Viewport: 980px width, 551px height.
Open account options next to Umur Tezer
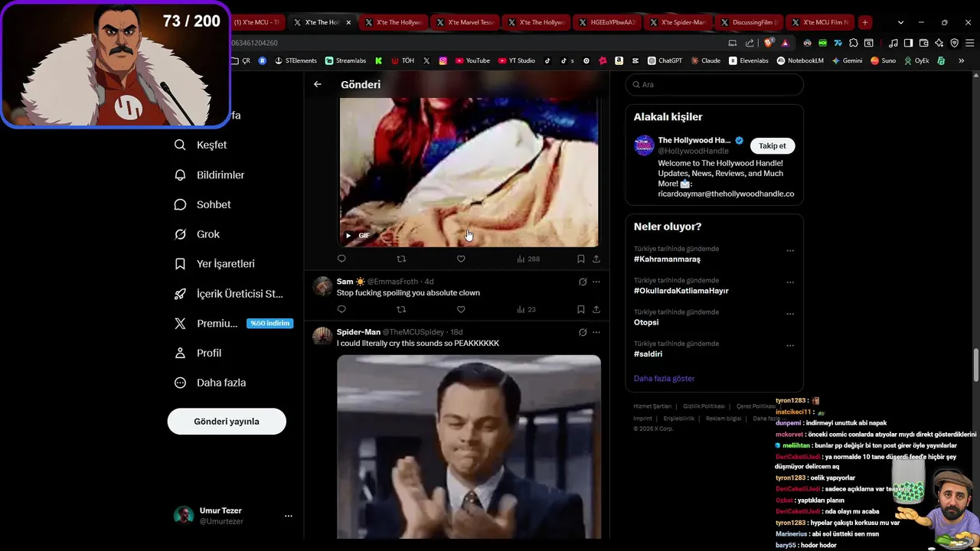coord(289,516)
